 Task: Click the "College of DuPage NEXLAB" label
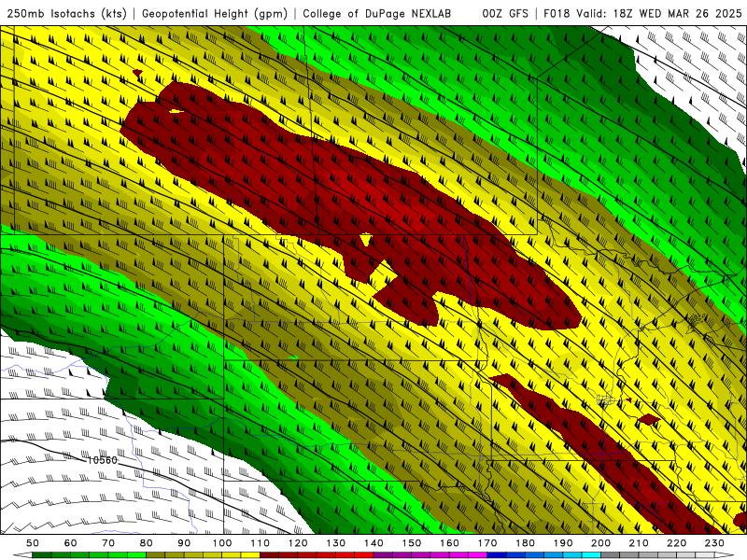click(377, 14)
